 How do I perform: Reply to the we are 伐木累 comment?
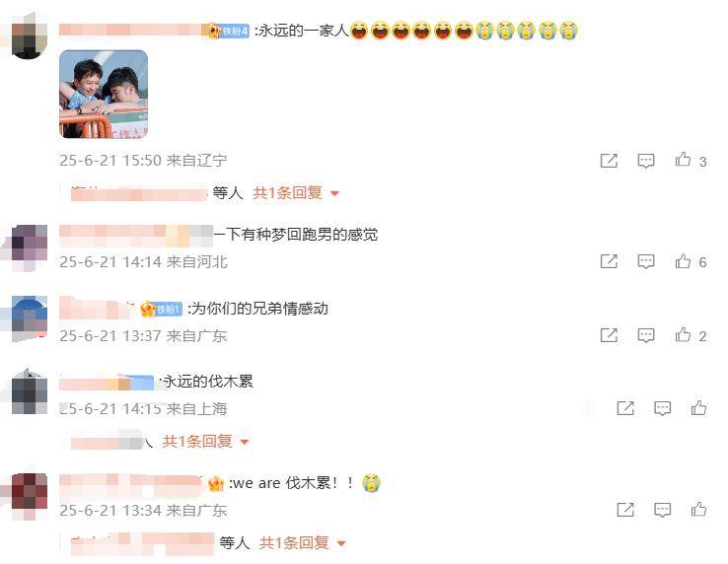point(662,510)
